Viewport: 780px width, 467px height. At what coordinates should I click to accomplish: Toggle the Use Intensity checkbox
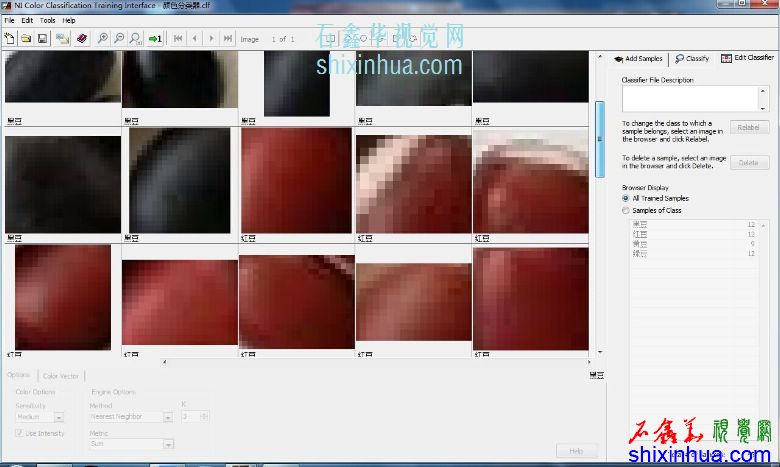[x=19, y=433]
